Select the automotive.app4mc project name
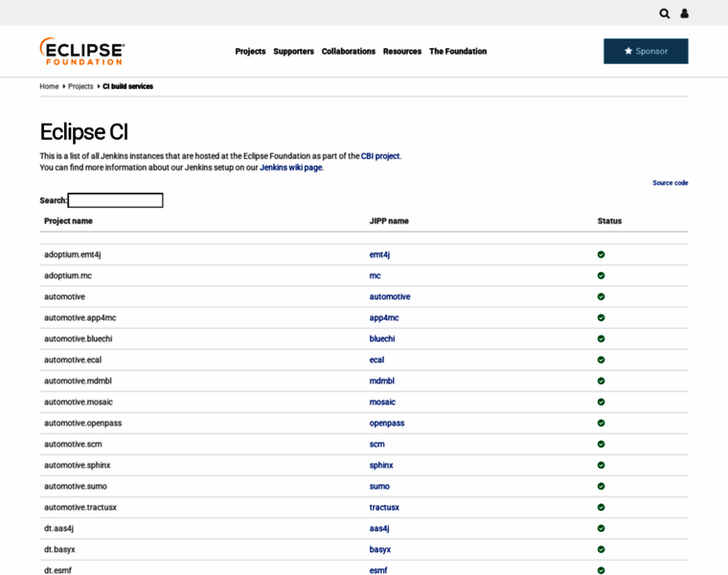This screenshot has width=728, height=575. point(80,318)
